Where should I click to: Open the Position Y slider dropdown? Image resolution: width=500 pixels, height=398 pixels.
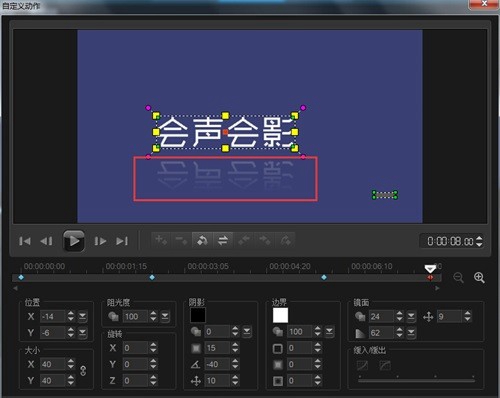coord(82,332)
